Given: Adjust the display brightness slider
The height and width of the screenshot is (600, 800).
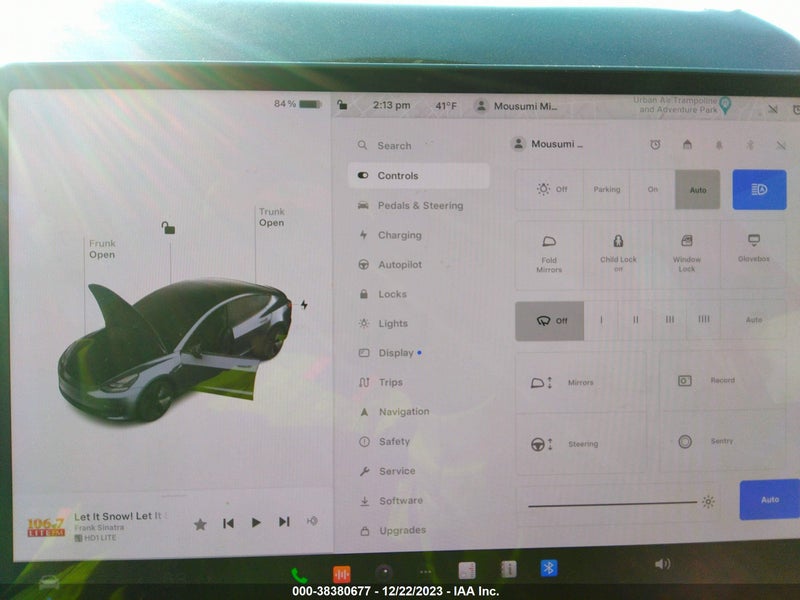Looking at the screenshot, I should pos(612,504).
